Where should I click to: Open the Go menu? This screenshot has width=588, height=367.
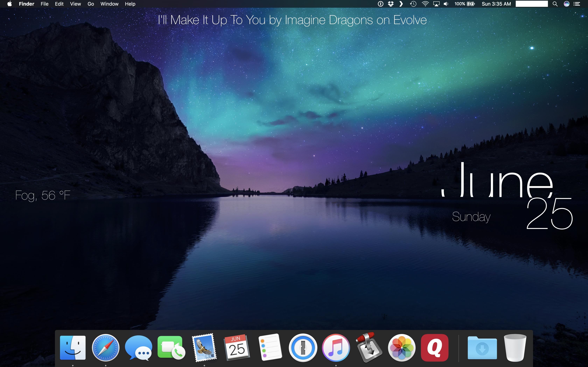click(91, 4)
